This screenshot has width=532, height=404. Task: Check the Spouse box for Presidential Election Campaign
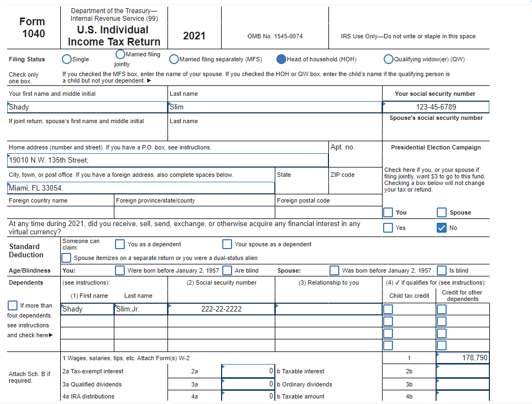(x=441, y=212)
